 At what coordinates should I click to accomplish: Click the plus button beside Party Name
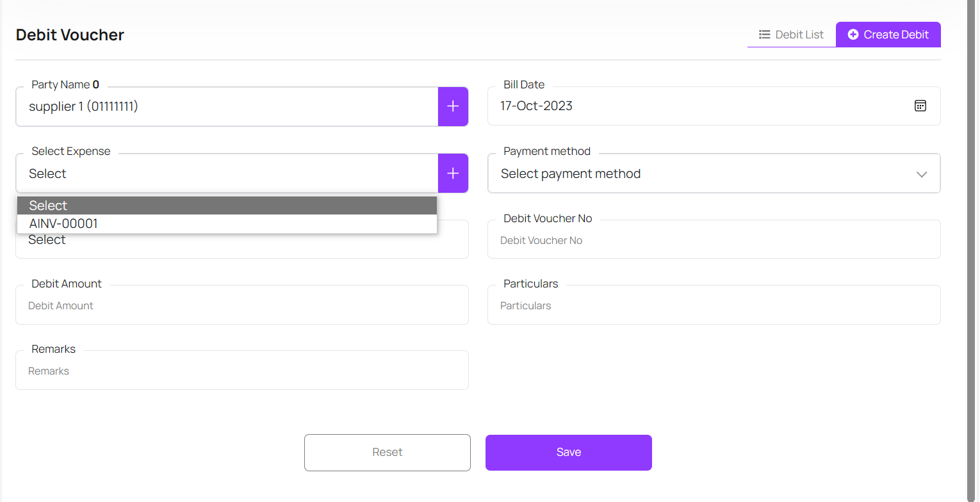(453, 106)
